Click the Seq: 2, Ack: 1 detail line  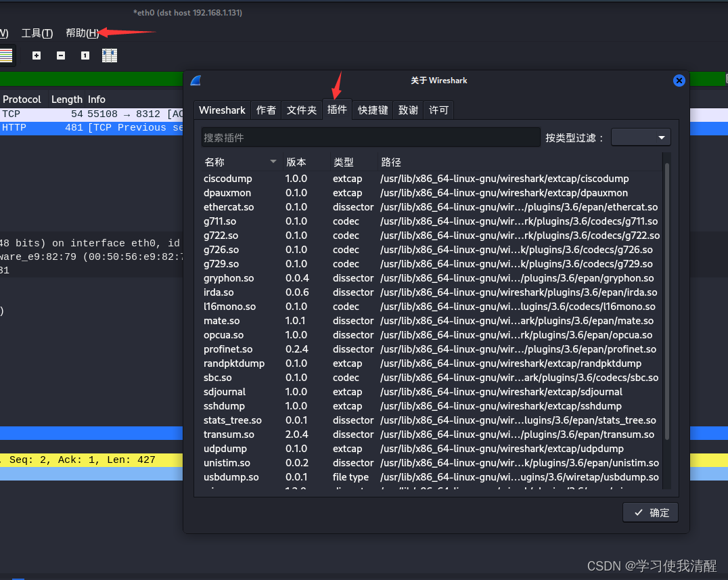click(91, 460)
